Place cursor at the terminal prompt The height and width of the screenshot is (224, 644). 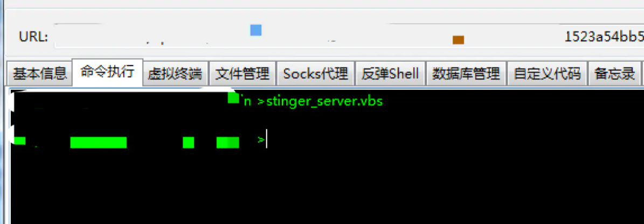[x=267, y=139]
